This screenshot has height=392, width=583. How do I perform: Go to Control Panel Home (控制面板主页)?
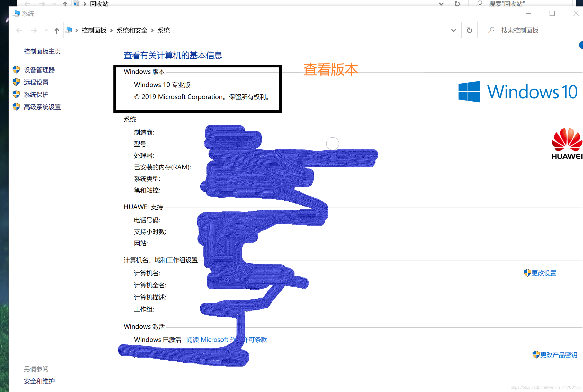[42, 51]
